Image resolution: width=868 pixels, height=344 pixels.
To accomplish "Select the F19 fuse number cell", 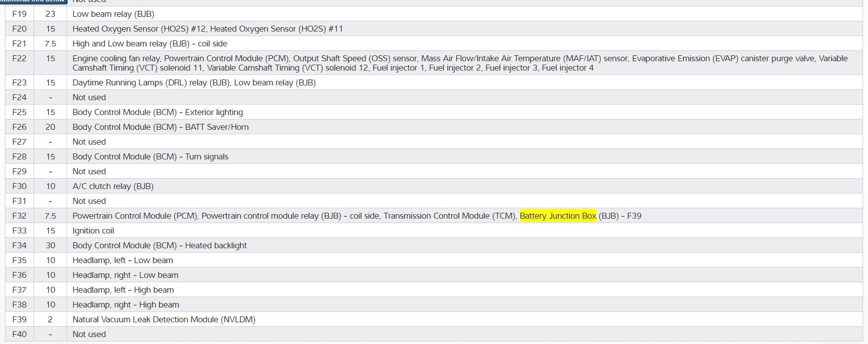I will [x=19, y=14].
